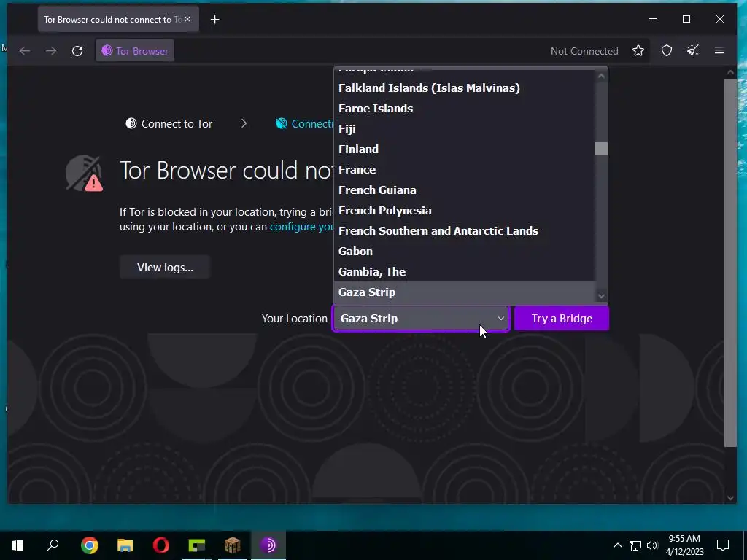
Task: Open the hamburger application menu
Action: click(x=719, y=50)
